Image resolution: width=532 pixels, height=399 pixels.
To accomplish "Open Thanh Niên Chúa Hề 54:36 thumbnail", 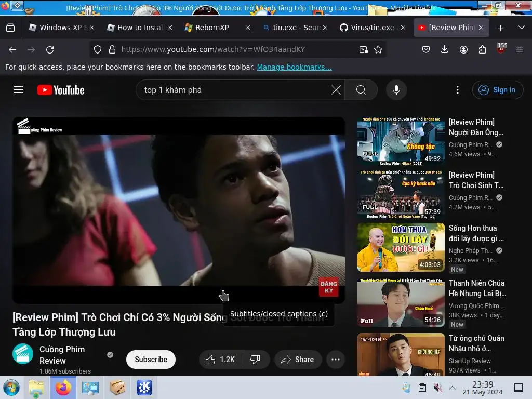I will [x=401, y=302].
